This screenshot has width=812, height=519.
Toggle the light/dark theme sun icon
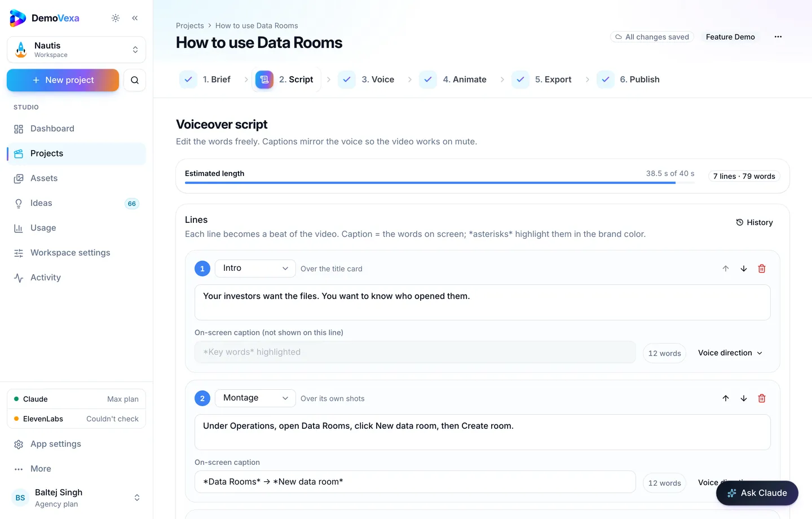coord(116,18)
